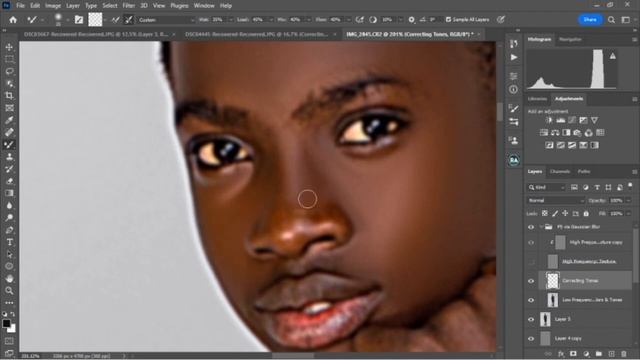This screenshot has height=360, width=640.
Task: Open the Fill slider dropdown arrow
Action: click(x=628, y=213)
